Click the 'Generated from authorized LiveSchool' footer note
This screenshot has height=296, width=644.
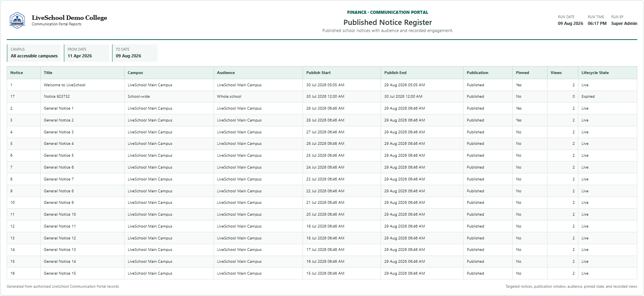(x=63, y=287)
